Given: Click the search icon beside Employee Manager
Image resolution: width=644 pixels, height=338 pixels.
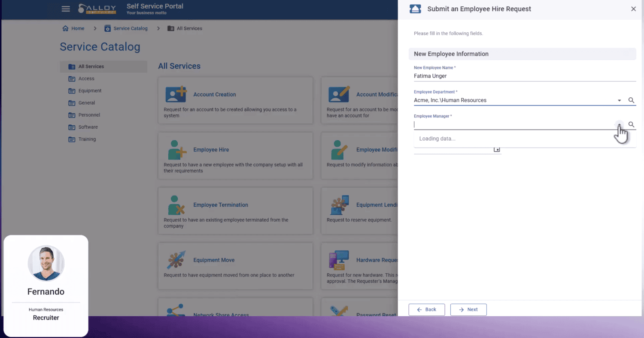Looking at the screenshot, I should 631,124.
